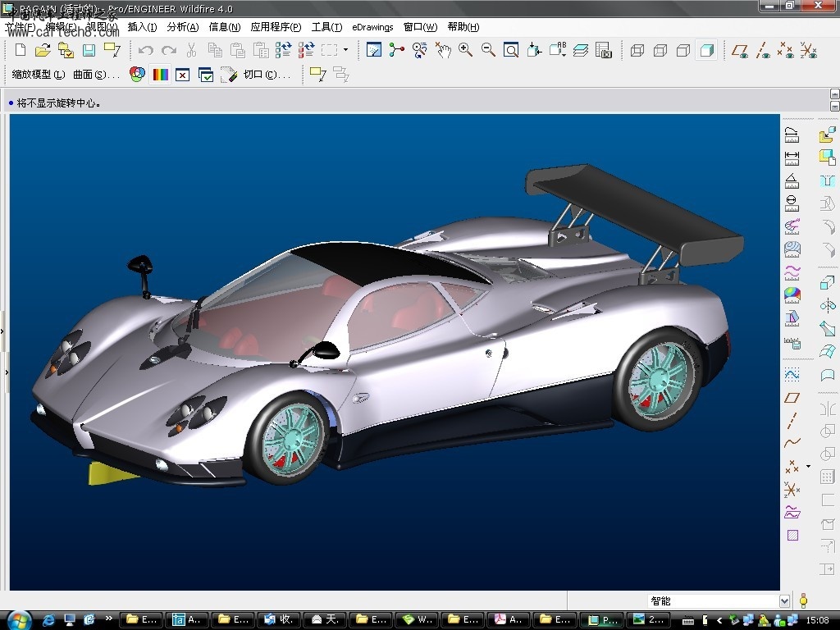The width and height of the screenshot is (840, 630).
Task: Open the eDrawings menu
Action: [x=372, y=27]
